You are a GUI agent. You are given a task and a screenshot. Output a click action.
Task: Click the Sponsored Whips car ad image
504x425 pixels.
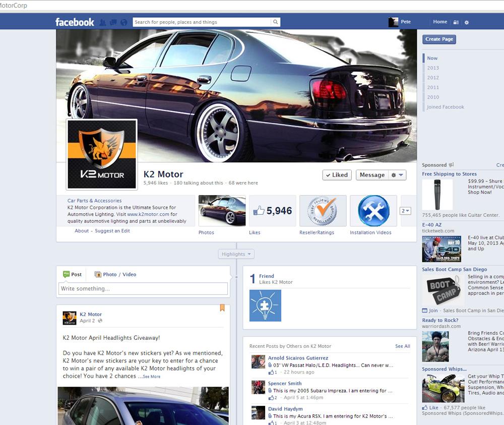point(443,389)
